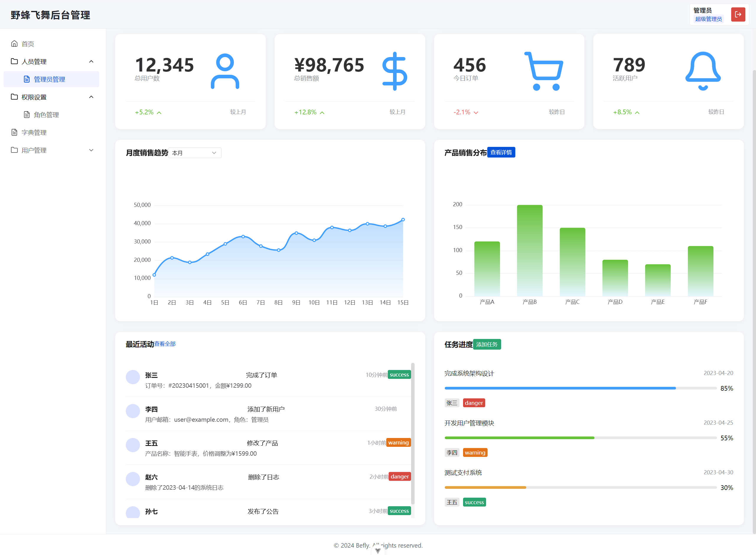Click the 添加任务 button
Screen dimensions: 756x555
coord(486,344)
